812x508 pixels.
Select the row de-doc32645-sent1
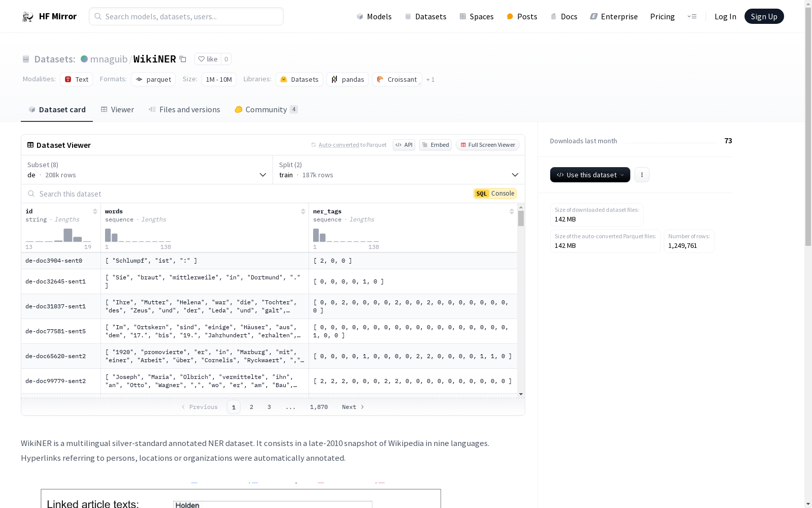pyautogui.click(x=269, y=281)
